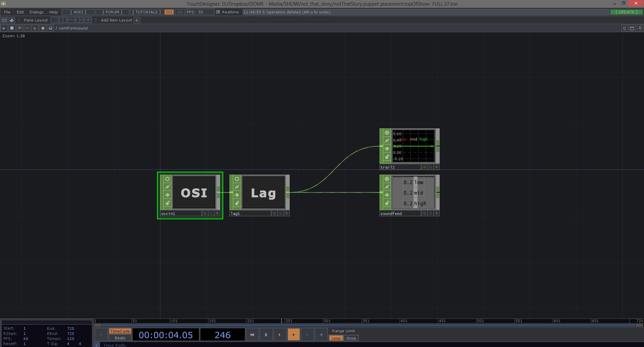The height and width of the screenshot is (347, 644).
Task: Click the home network icon in path bar
Action: [x=50, y=28]
